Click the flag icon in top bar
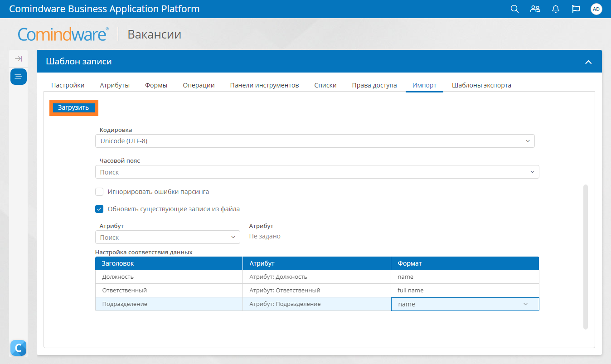The image size is (611, 364). click(x=576, y=9)
